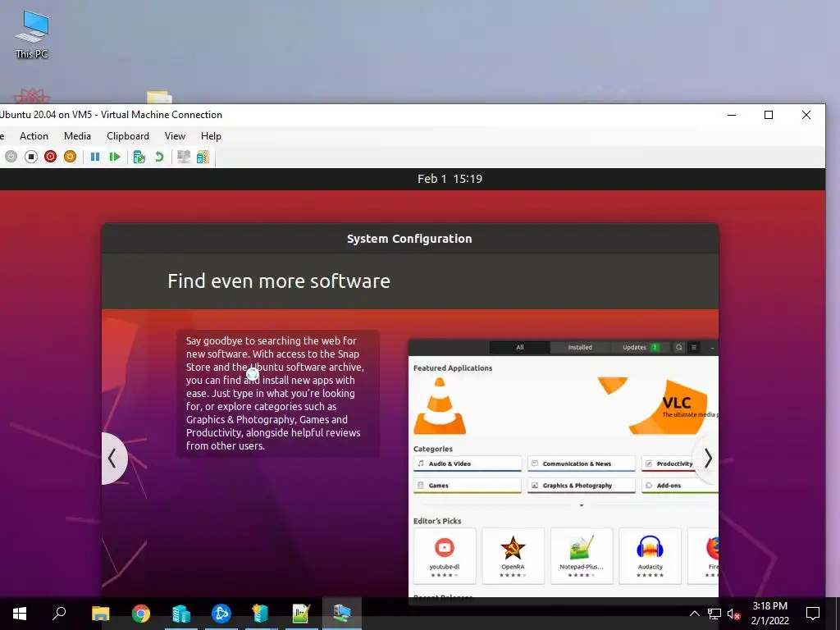Create a checkpoint using the toolbar icon
Screen dimensions: 840x630
139,157
